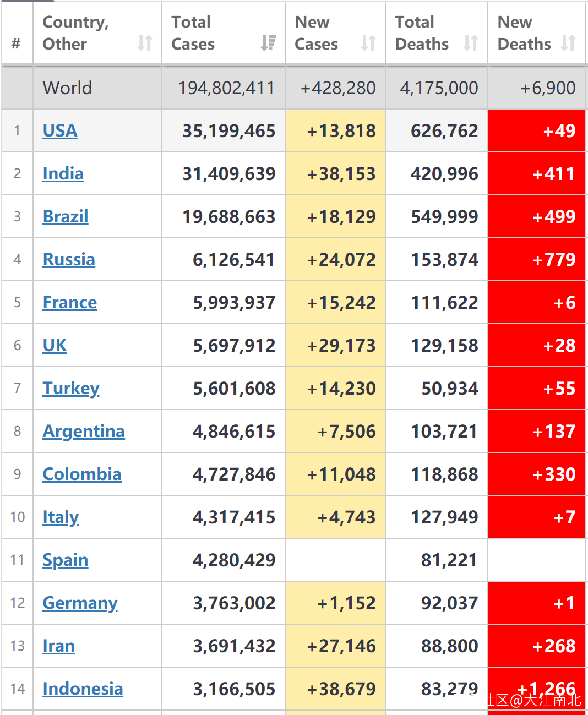Open Argentina country details

[84, 431]
